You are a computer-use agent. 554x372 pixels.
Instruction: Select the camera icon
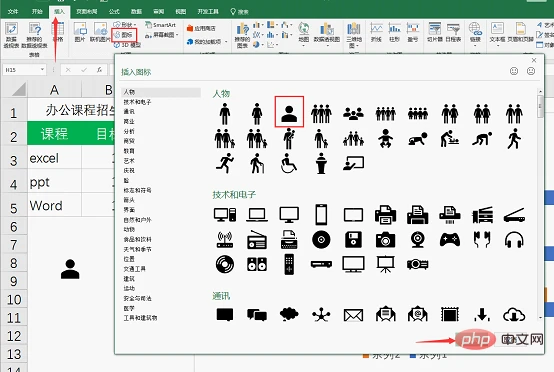385,240
